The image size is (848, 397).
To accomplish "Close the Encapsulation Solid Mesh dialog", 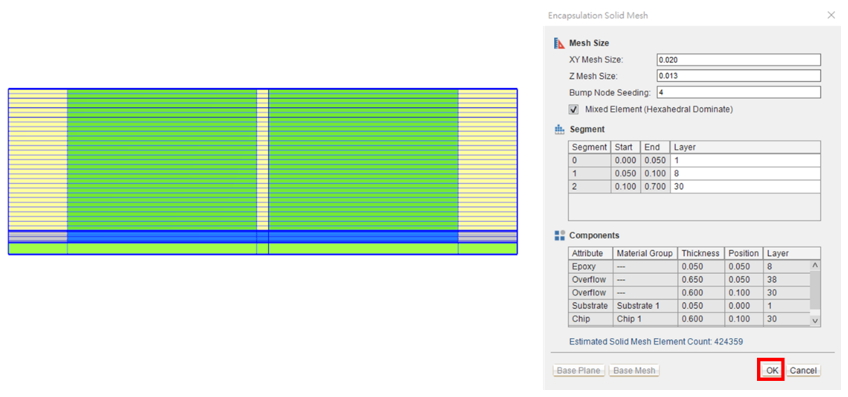I will (831, 15).
